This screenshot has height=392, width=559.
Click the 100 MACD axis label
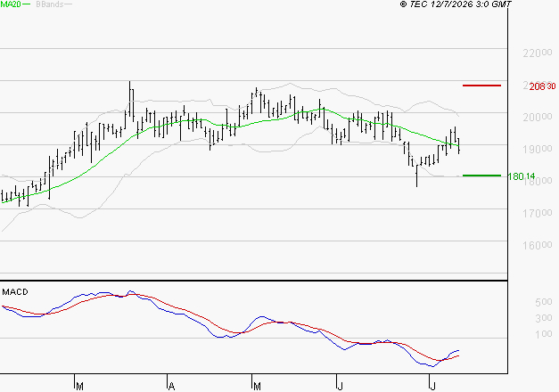544,334
